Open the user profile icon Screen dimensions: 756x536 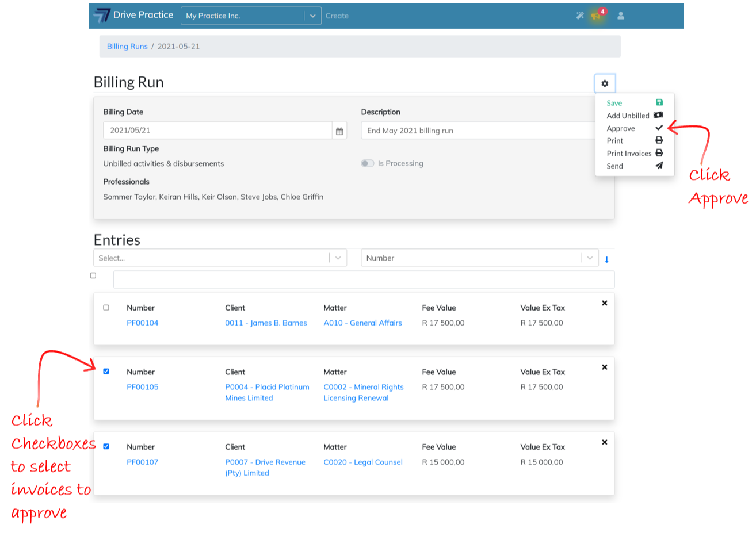621,16
